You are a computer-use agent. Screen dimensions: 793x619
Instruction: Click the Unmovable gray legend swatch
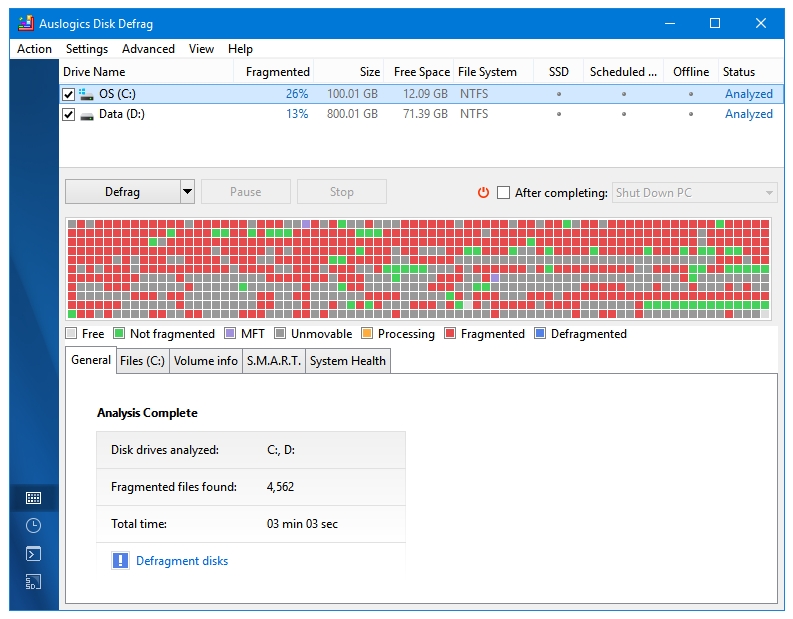pos(280,333)
